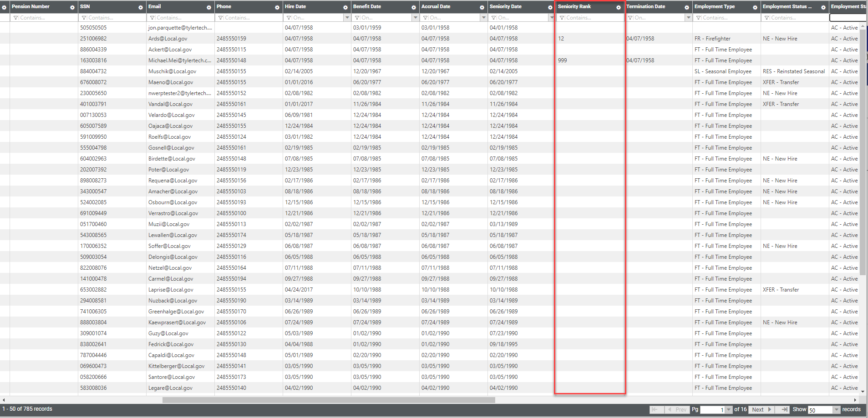Open the Employment Status column settings gear
This screenshot has width=868, height=418.
coord(823,7)
